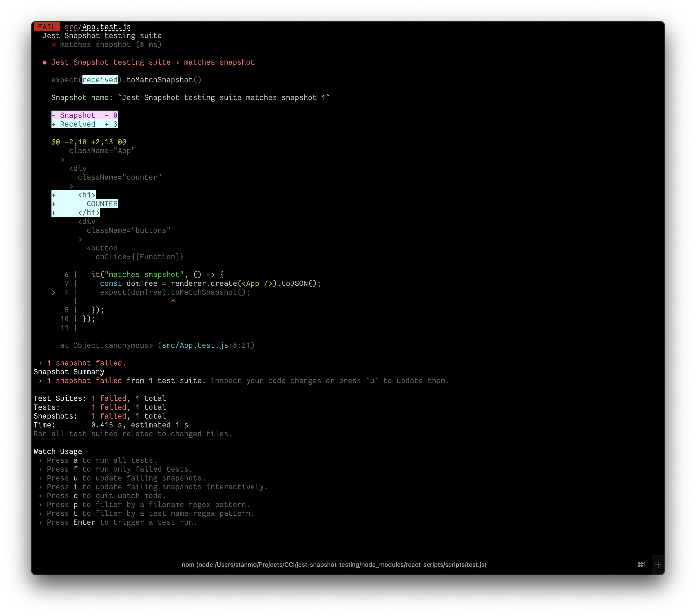Image resolution: width=696 pixels, height=616 pixels.
Task: Expand the Snapshot Summary section
Action: pyautogui.click(x=69, y=372)
